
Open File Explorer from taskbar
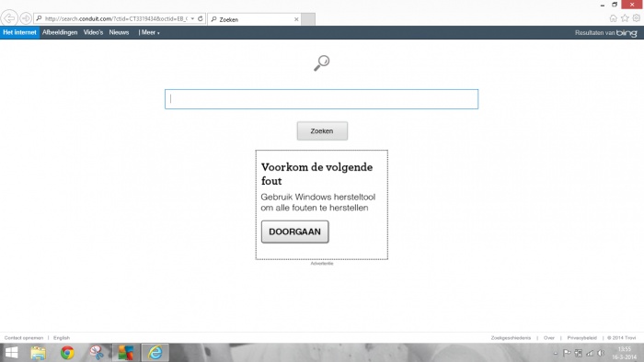click(39, 353)
